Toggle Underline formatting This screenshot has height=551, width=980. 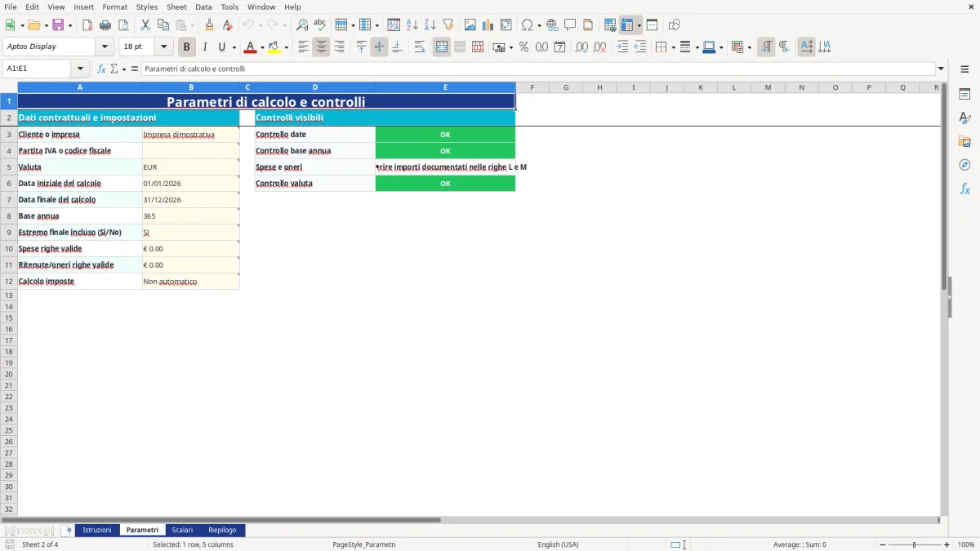pos(221,47)
